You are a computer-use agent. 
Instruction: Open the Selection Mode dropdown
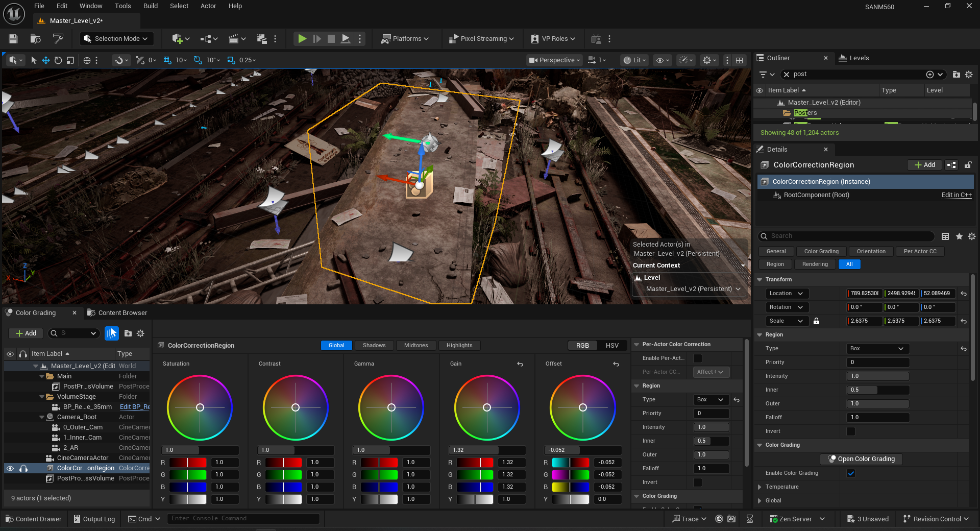116,39
